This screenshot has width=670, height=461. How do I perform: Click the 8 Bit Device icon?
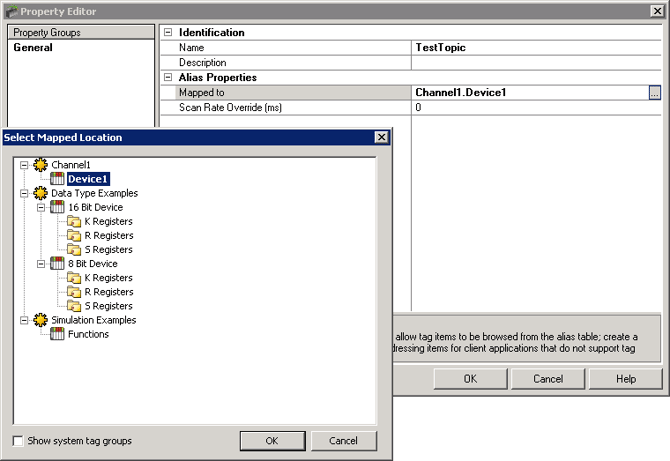click(57, 264)
